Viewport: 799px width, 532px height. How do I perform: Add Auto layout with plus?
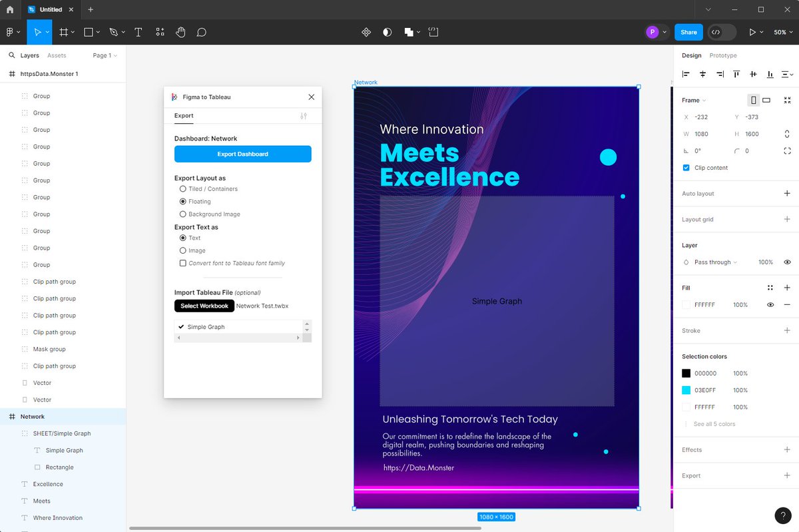pyautogui.click(x=788, y=194)
